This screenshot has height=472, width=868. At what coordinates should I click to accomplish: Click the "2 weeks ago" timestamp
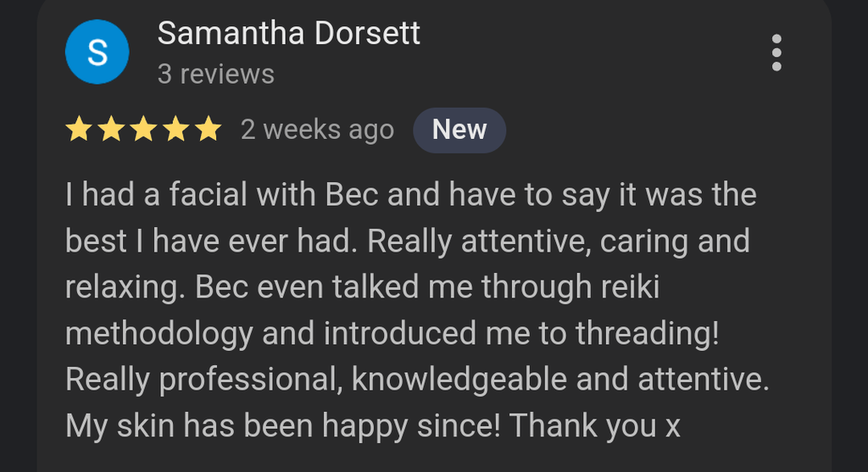tap(317, 130)
